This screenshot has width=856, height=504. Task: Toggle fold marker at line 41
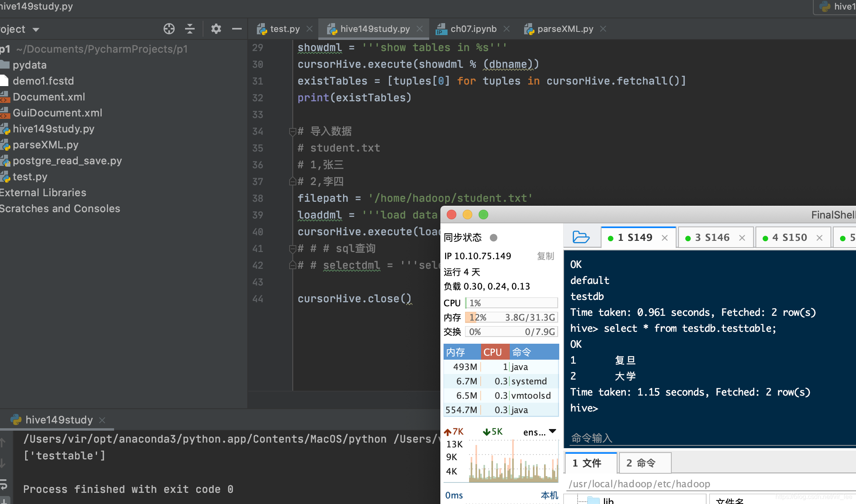click(292, 249)
